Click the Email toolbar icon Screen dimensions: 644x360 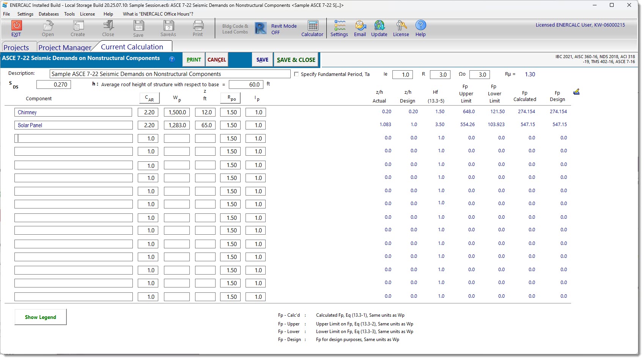360,26
